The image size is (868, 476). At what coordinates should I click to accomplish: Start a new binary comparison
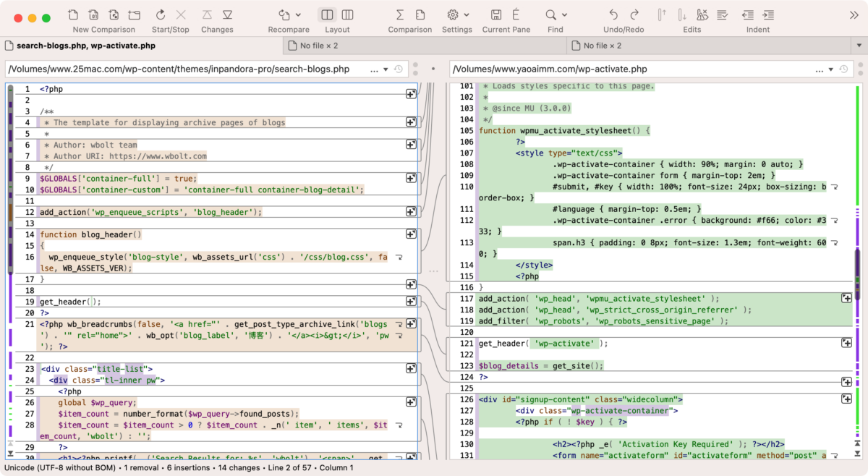[x=94, y=14]
